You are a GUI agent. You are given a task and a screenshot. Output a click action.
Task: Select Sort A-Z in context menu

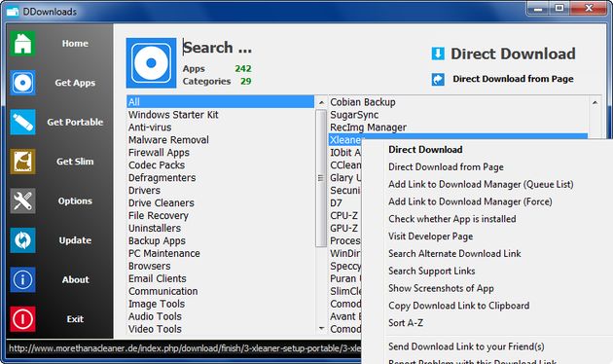point(406,322)
